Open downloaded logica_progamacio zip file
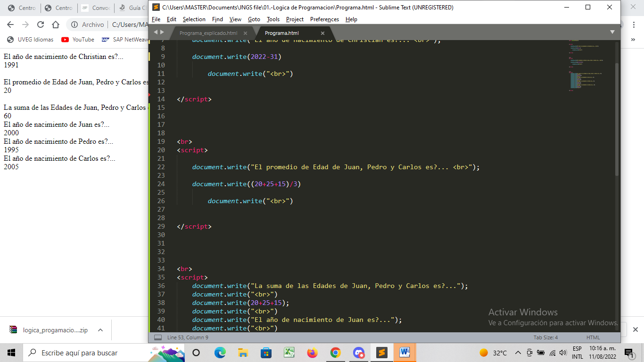The image size is (644, 362). (49, 330)
